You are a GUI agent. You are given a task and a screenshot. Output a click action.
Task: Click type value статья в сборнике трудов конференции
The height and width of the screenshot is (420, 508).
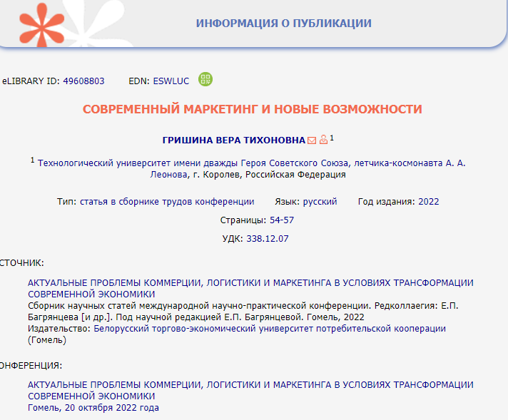(x=167, y=202)
